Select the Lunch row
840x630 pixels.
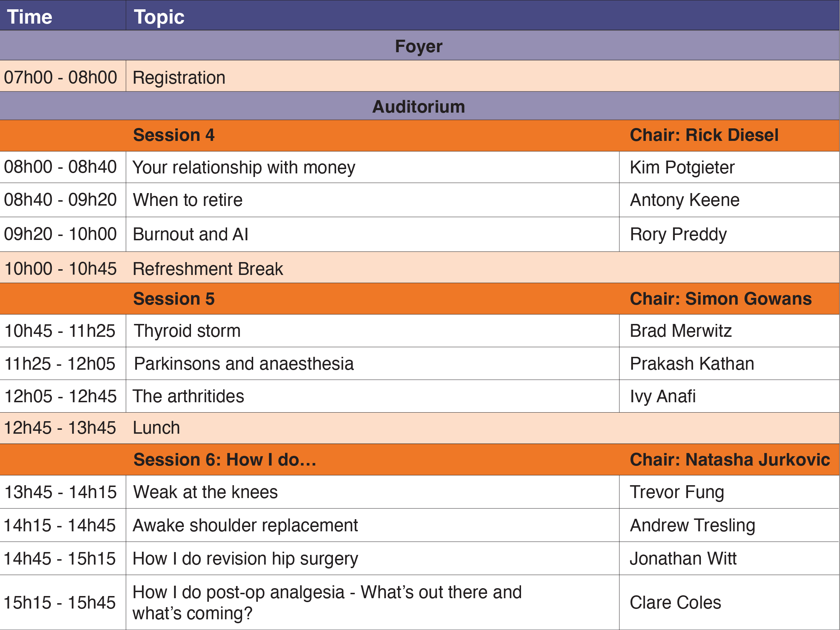[x=156, y=428]
